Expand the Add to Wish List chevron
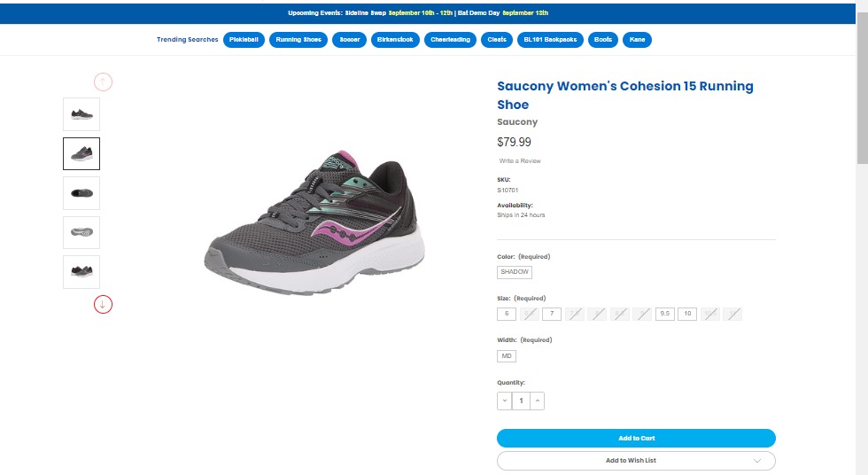This screenshot has height=475, width=868. 756,461
